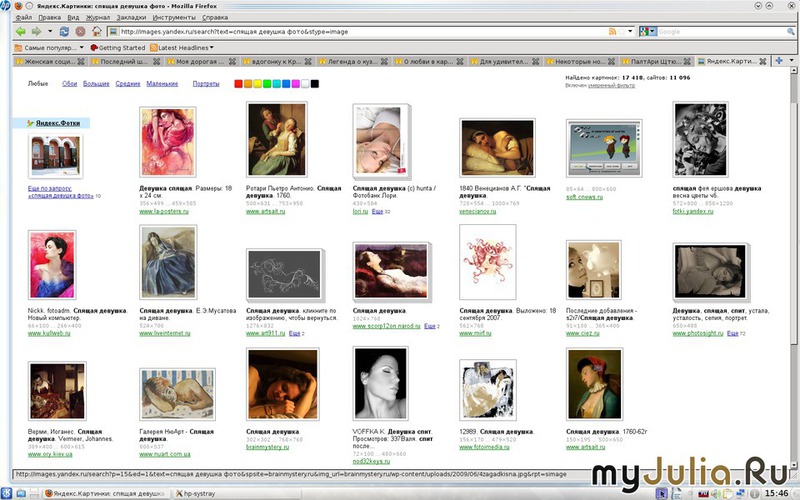Click the Firefox icon in the title bar
Screen dimensions: 800x500
click(19, 6)
